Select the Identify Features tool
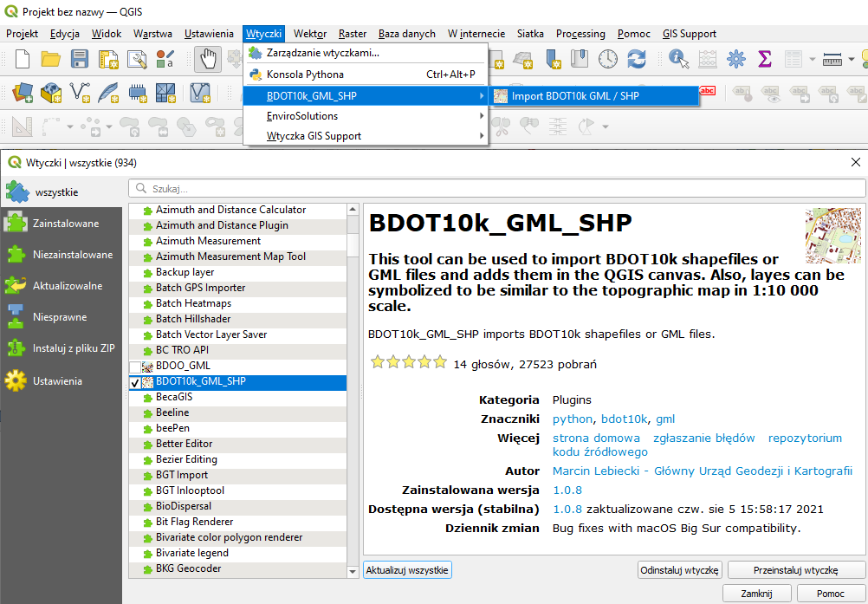Viewport: 868px width, 604px height. click(678, 59)
